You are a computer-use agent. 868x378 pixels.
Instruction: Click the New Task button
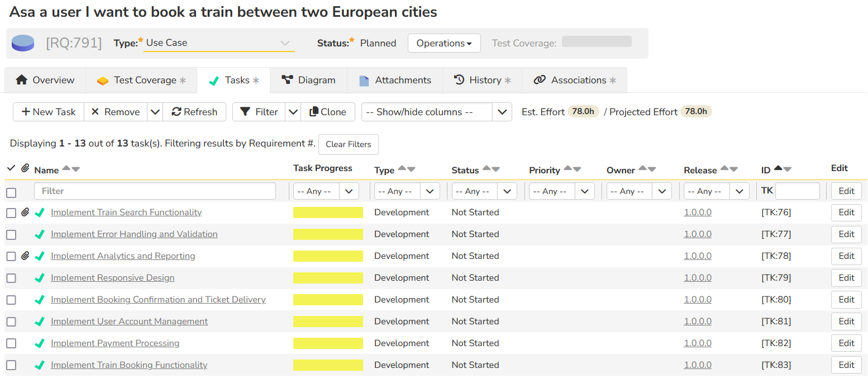[x=49, y=112]
